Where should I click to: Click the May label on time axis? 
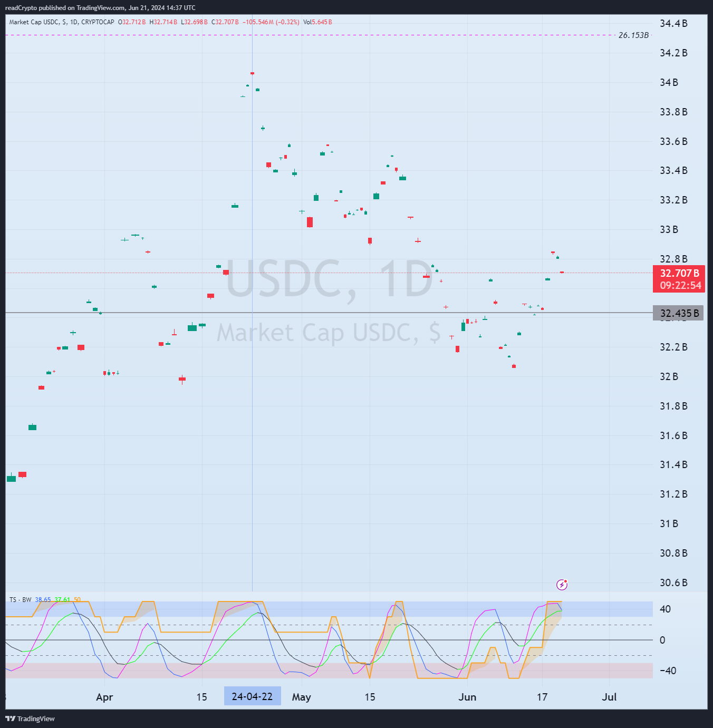(301, 697)
